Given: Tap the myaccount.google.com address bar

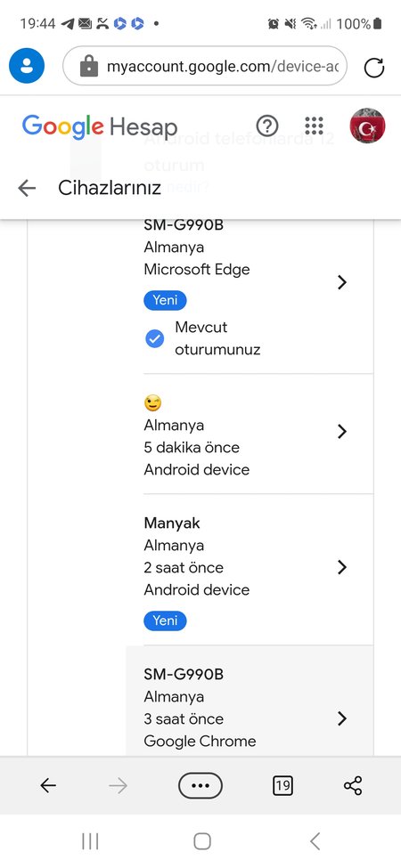Looking at the screenshot, I should pos(205,66).
